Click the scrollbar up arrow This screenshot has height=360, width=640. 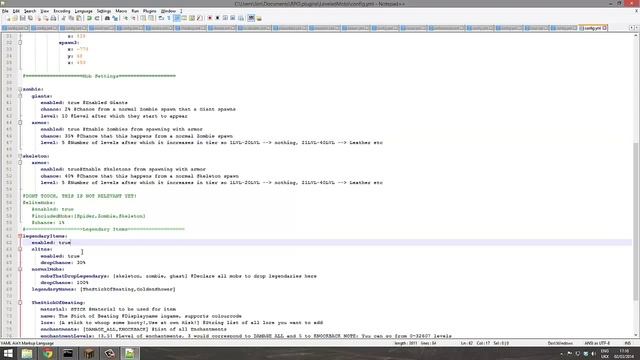pos(636,36)
